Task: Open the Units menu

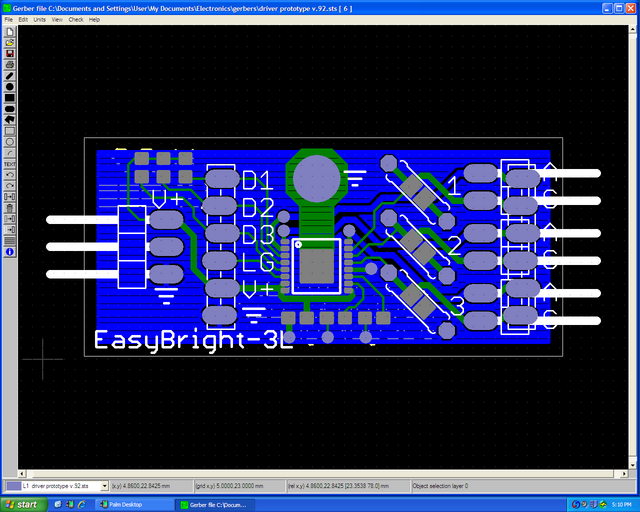Action: click(40, 20)
